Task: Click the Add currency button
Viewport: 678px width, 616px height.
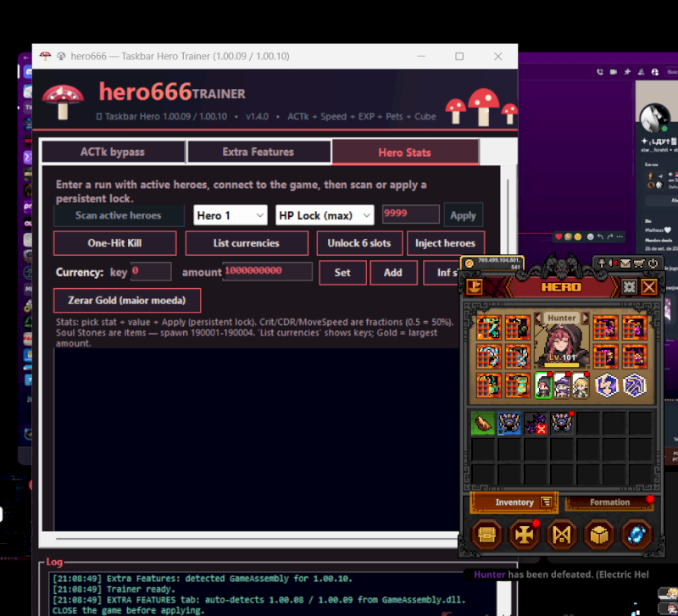Action: tap(393, 272)
